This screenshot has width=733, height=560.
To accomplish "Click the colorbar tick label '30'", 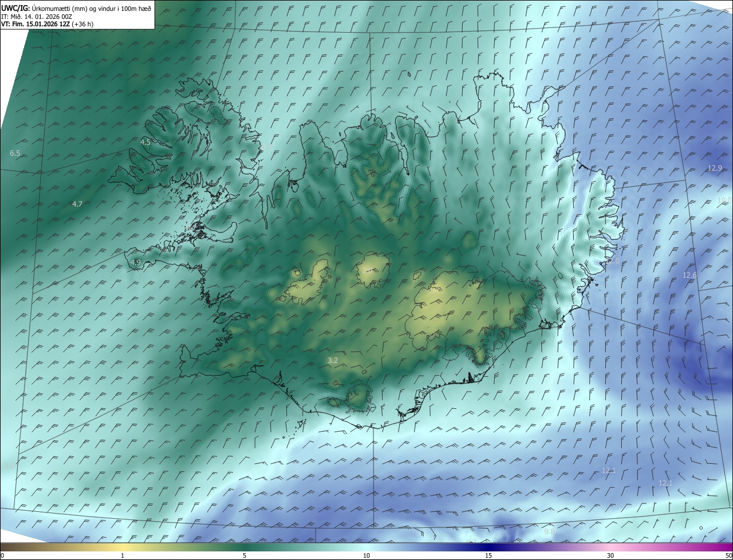I will [610, 555].
